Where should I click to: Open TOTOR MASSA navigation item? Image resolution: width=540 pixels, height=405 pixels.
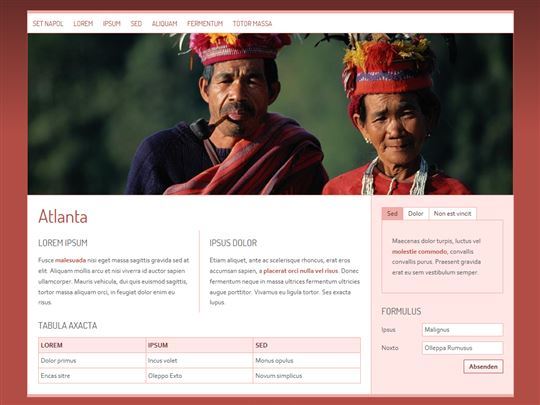[x=252, y=23]
